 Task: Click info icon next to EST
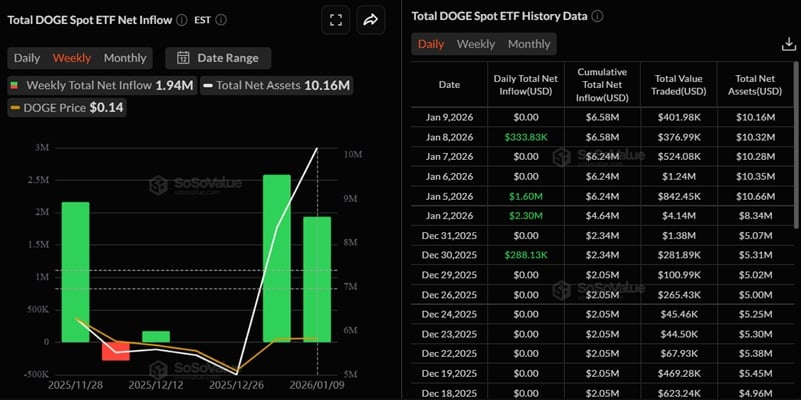click(221, 20)
